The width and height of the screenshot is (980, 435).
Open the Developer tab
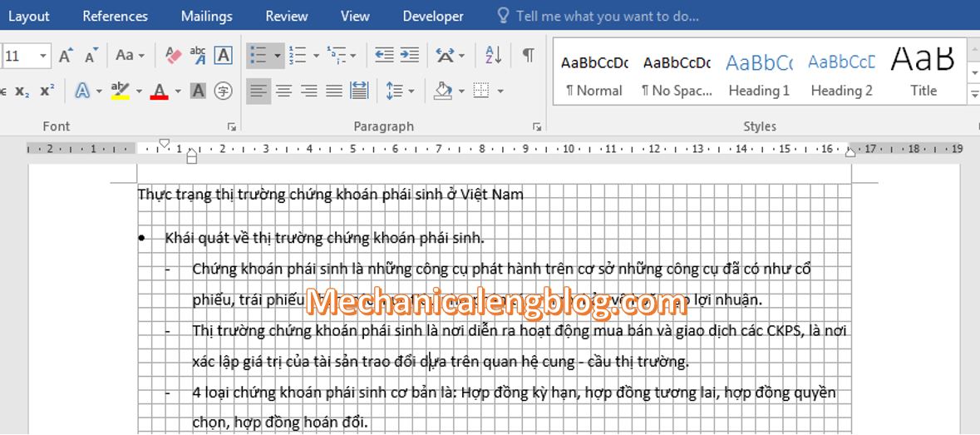[x=433, y=17]
